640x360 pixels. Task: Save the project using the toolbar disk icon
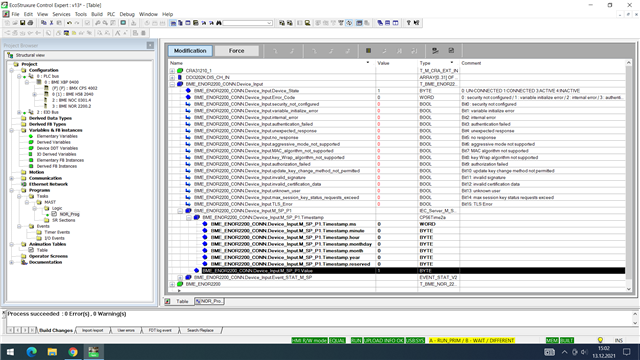(23, 23)
